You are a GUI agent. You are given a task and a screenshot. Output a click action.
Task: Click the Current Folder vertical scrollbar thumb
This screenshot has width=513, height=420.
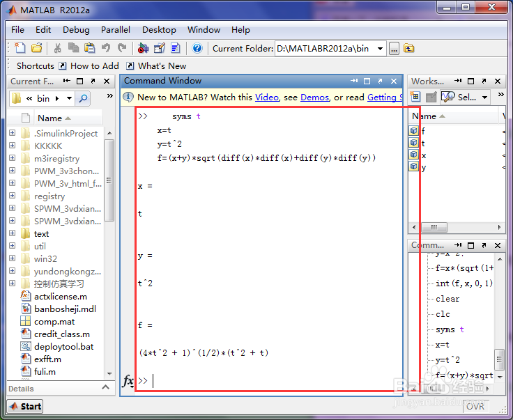tap(109, 180)
